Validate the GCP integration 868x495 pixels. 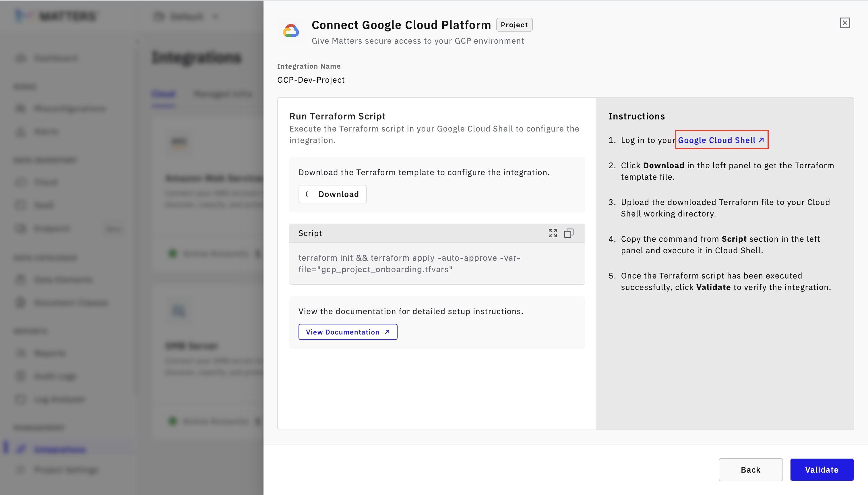821,469
